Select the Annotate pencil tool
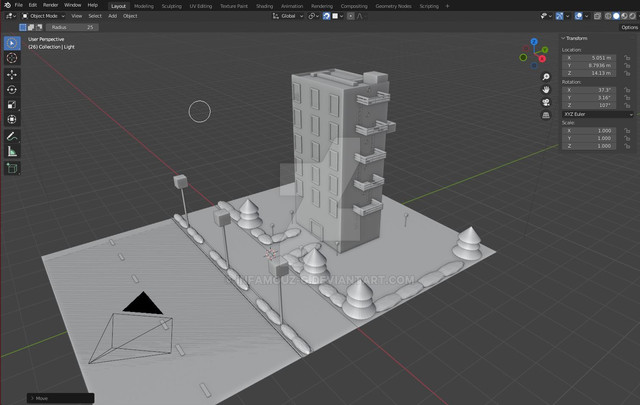The height and width of the screenshot is (405, 640). pos(12,135)
